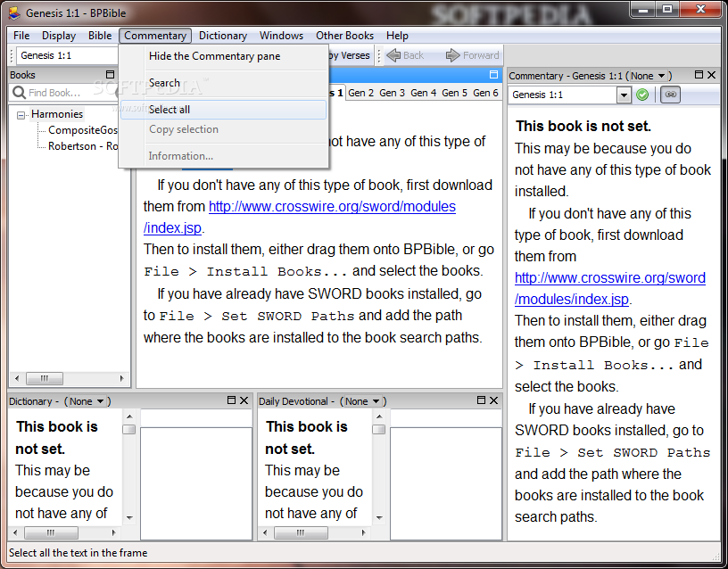Close the open Commentary menu
728x569 pixels.
pyautogui.click(x=155, y=36)
